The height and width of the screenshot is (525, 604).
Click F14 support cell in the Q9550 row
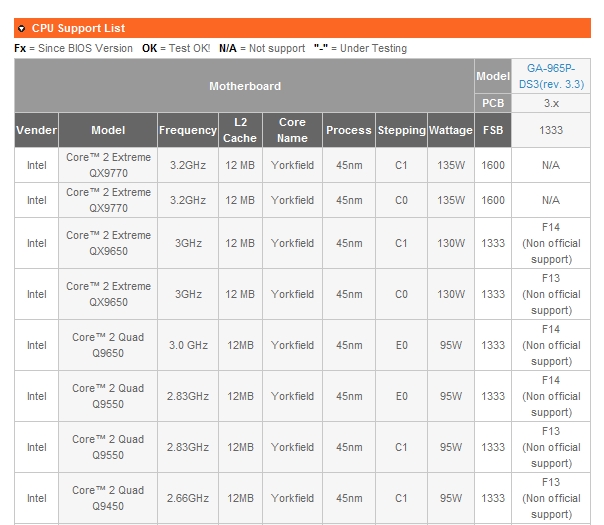pyautogui.click(x=551, y=396)
